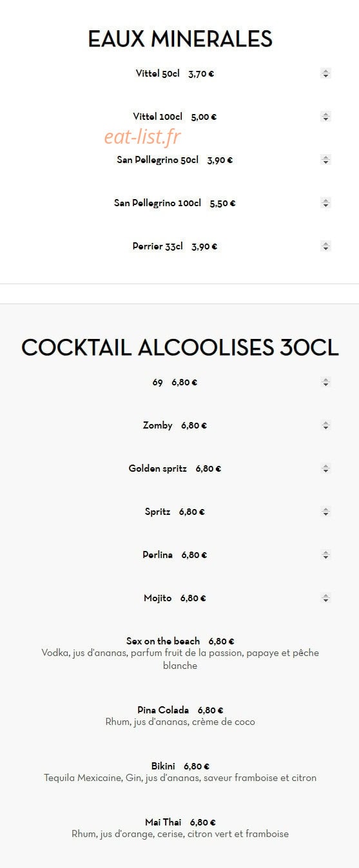Select the Mojito item label

(x=158, y=598)
